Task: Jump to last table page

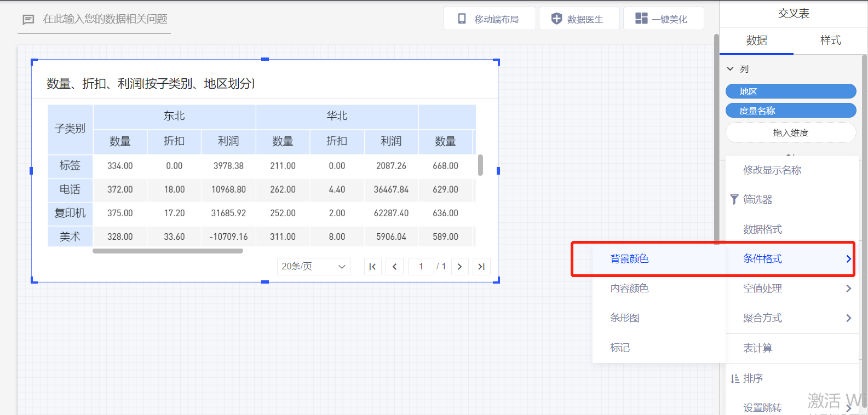Action: (481, 267)
